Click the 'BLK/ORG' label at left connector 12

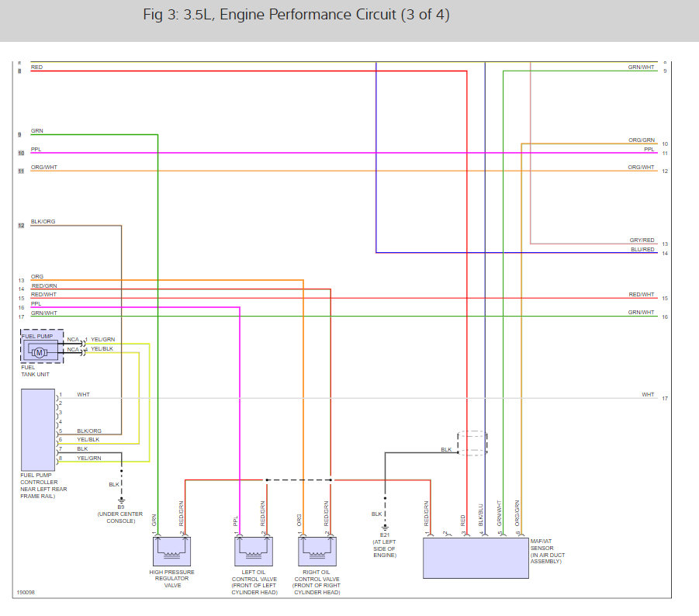click(43, 222)
